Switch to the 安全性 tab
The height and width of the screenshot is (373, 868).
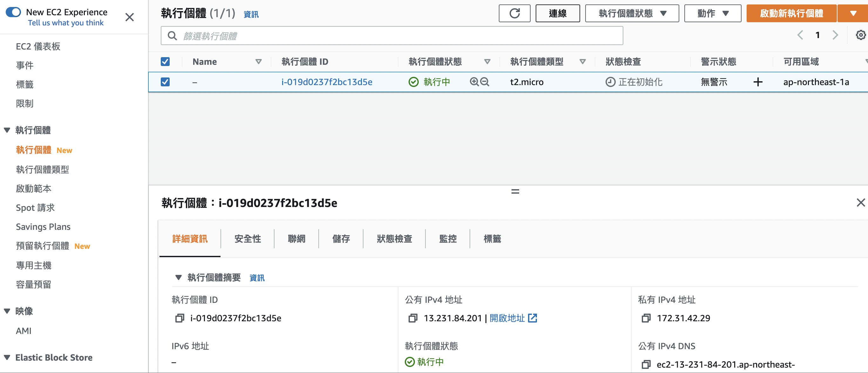(x=248, y=239)
